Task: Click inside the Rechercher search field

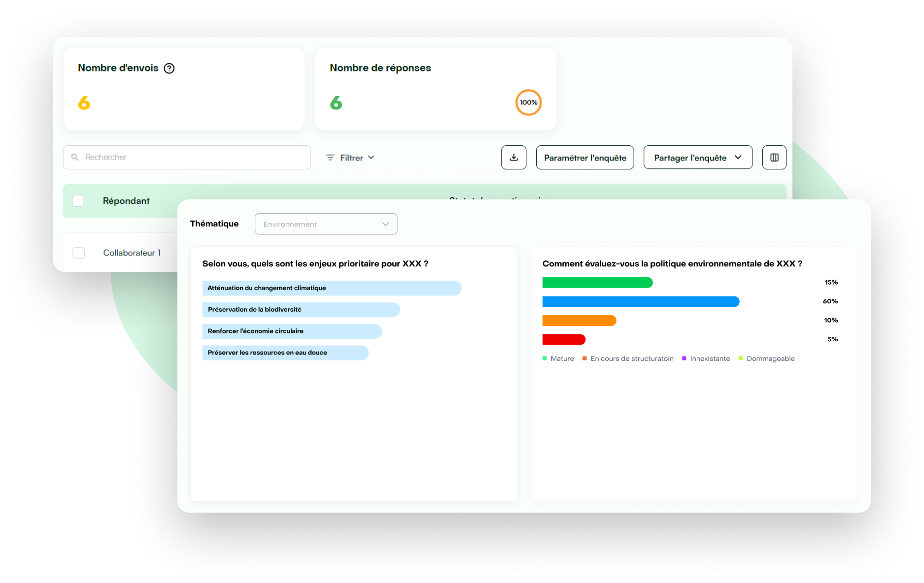Action: pyautogui.click(x=187, y=158)
